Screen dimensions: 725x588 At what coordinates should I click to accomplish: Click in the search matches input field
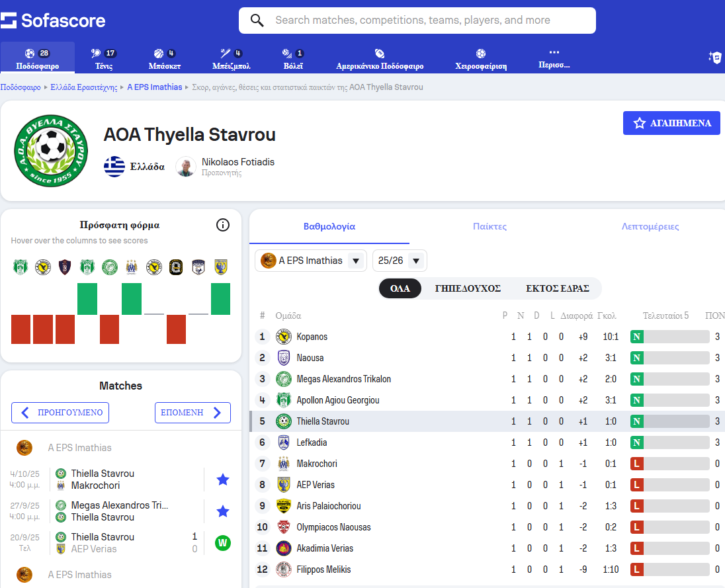click(417, 21)
